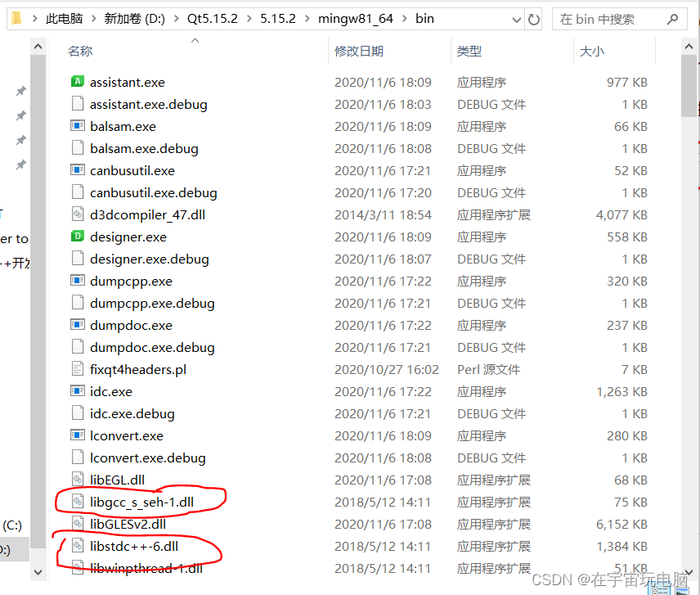Open the address bar history dropdown

(x=514, y=18)
